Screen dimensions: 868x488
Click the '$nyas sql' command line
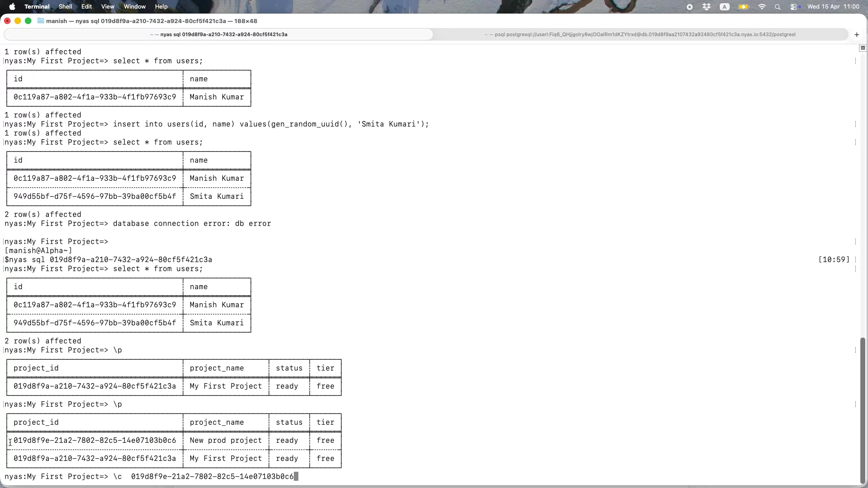pos(108,259)
